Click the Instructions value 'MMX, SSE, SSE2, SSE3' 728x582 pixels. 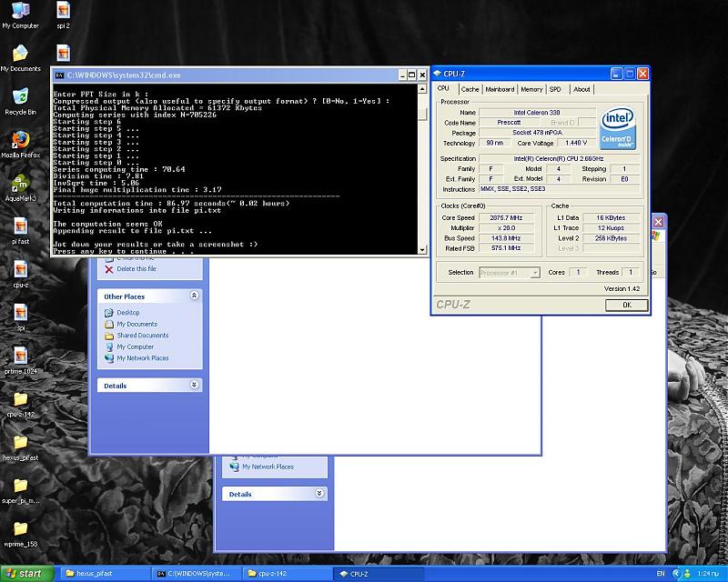click(x=559, y=189)
